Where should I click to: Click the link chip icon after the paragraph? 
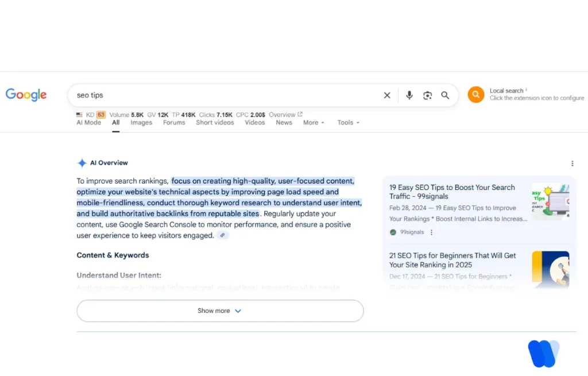tap(222, 235)
